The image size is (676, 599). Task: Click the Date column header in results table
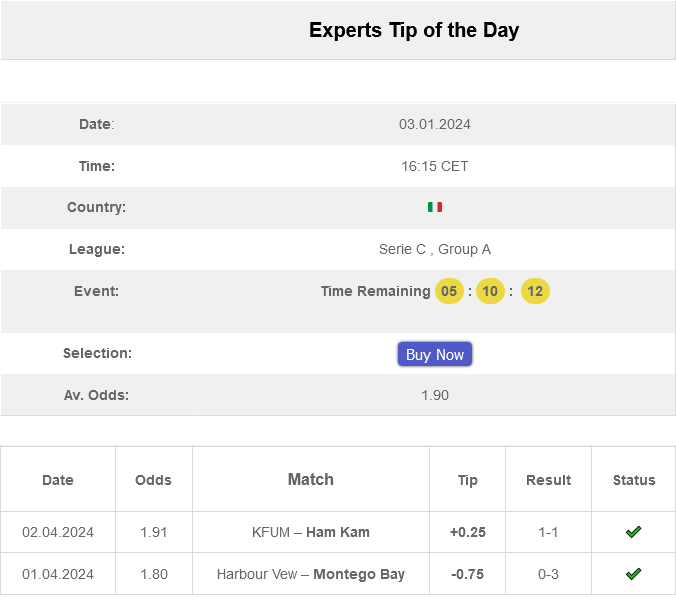pos(58,480)
